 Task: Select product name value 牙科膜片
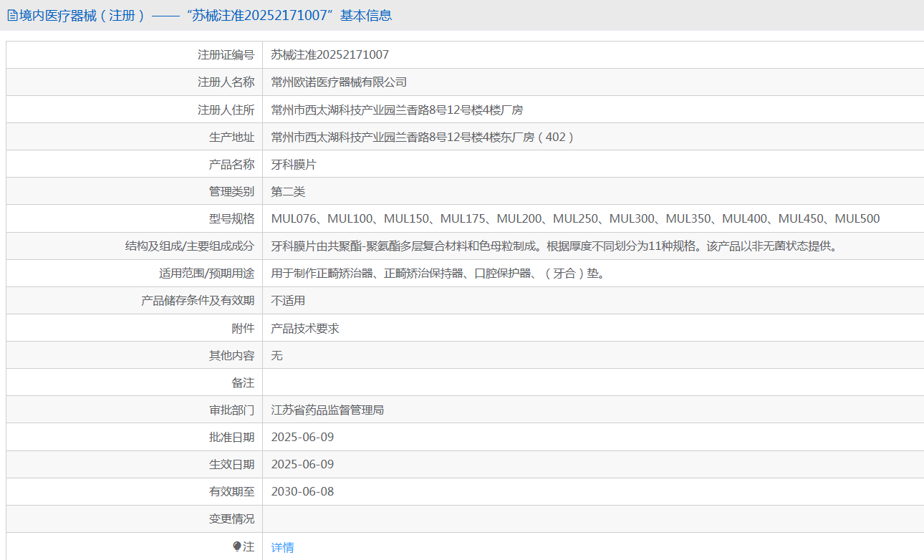click(294, 164)
